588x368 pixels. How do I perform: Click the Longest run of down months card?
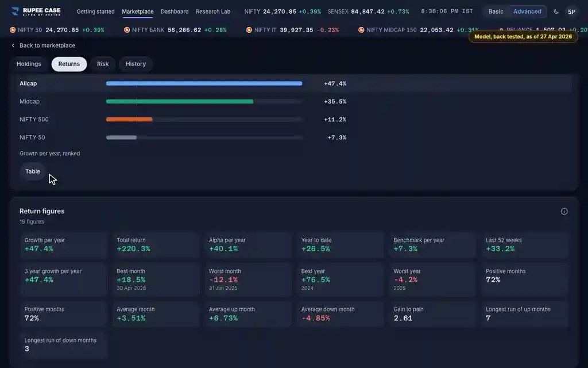(x=64, y=345)
